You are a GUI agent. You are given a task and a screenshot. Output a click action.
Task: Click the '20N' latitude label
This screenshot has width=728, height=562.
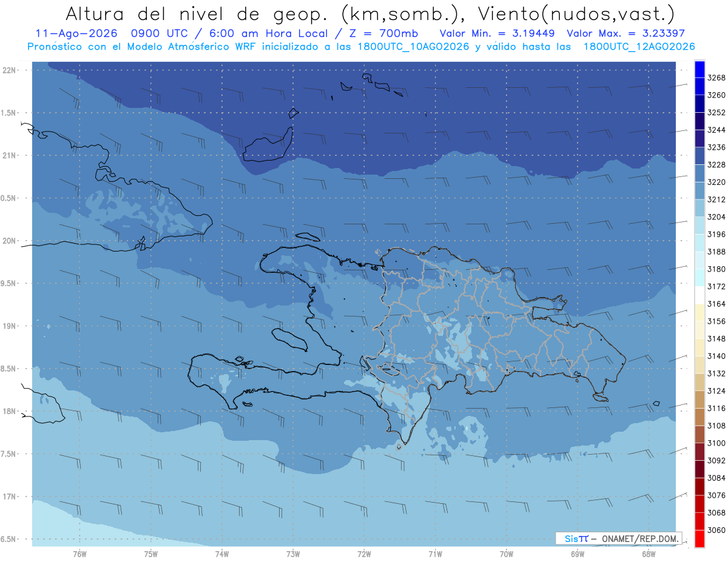[x=9, y=241]
